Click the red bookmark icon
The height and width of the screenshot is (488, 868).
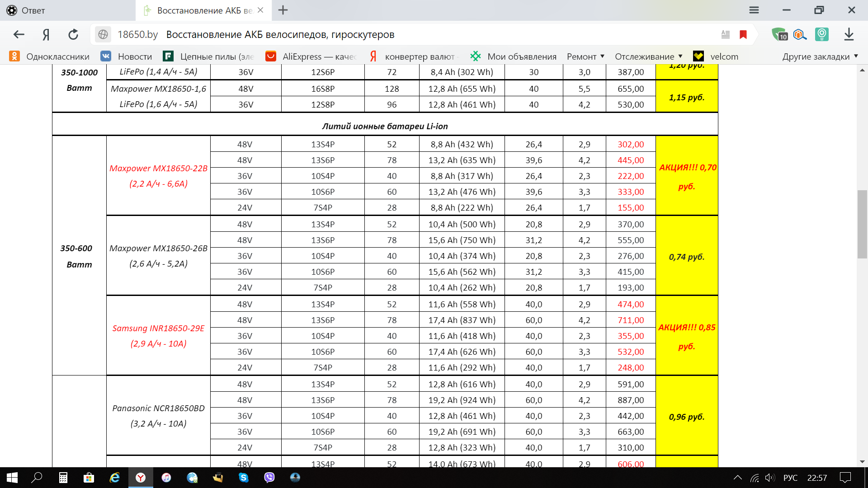click(x=743, y=34)
